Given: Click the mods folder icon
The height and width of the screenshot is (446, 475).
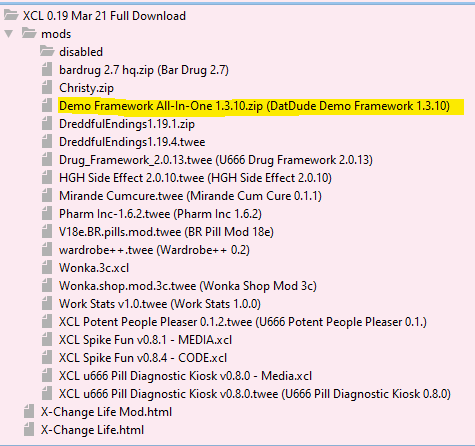Looking at the screenshot, I should tap(29, 33).
